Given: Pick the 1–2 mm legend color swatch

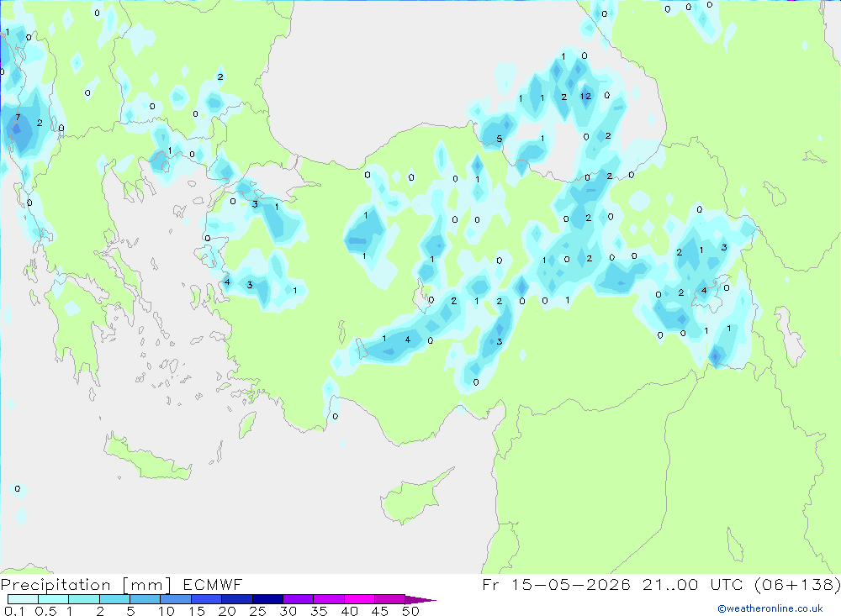Looking at the screenshot, I should tap(84, 599).
